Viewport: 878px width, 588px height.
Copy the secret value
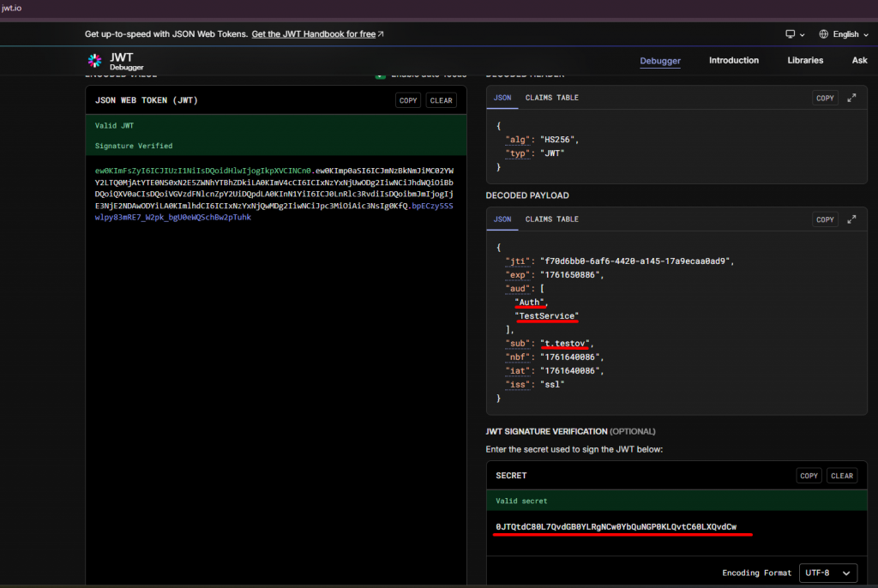809,476
